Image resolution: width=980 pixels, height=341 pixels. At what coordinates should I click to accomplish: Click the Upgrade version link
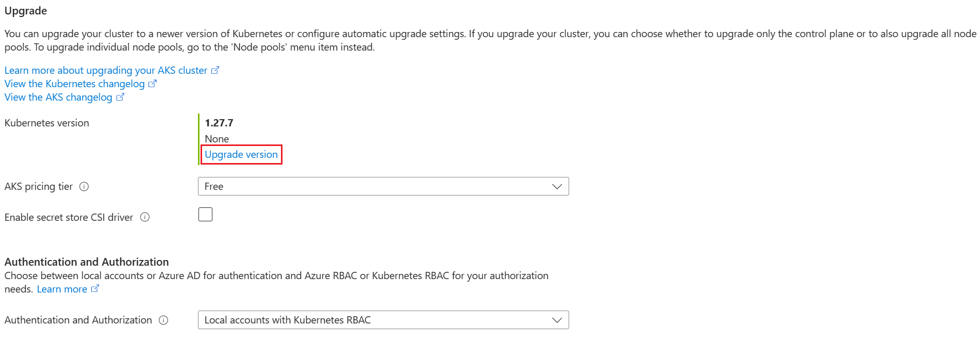[x=241, y=154]
